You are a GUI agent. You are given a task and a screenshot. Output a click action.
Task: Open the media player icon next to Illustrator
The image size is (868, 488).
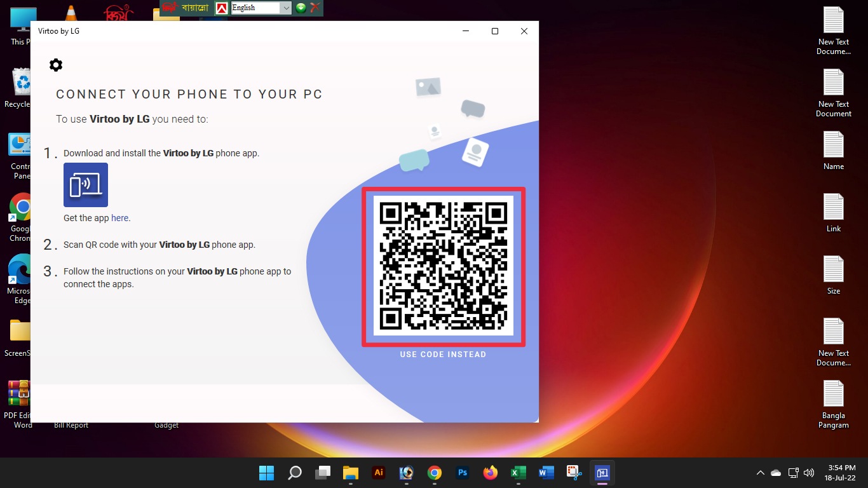pyautogui.click(x=407, y=473)
